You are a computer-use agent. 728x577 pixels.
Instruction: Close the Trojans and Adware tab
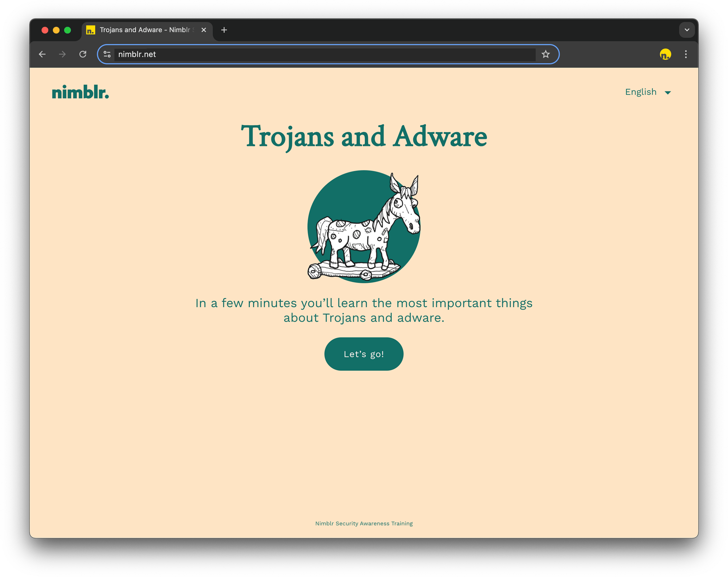(x=204, y=30)
